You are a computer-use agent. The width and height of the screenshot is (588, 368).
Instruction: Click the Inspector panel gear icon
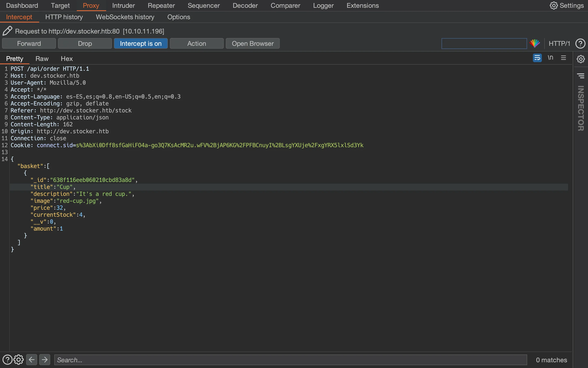point(581,59)
